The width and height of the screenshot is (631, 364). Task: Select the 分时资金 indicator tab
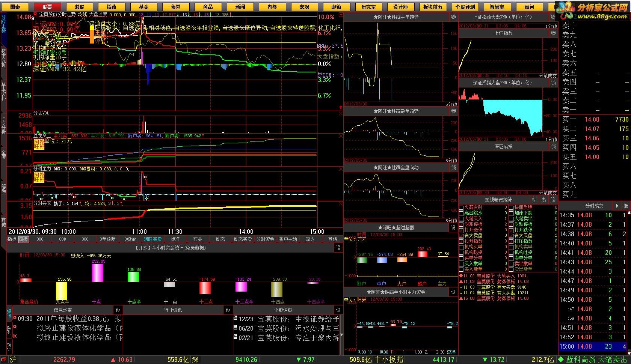tap(265, 239)
